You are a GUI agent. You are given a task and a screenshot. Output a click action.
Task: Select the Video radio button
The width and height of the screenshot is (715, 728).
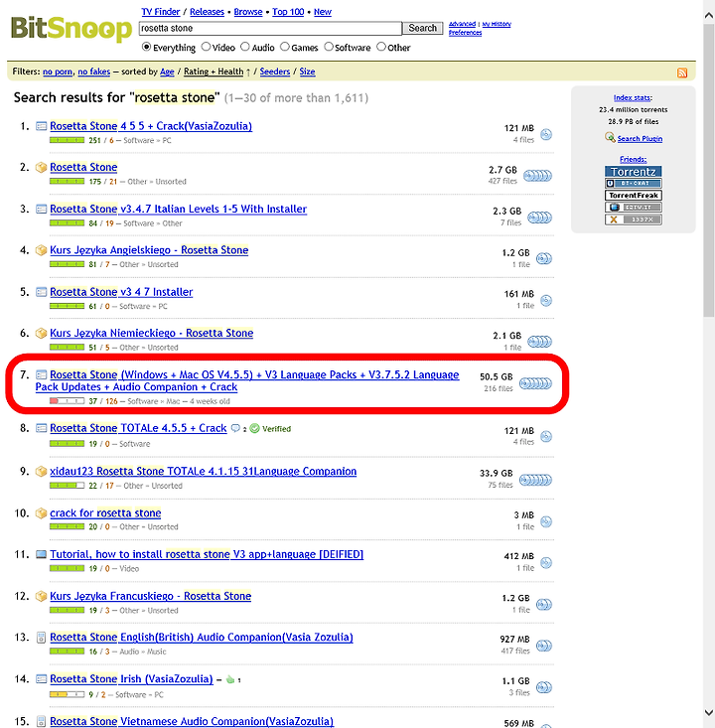point(206,47)
